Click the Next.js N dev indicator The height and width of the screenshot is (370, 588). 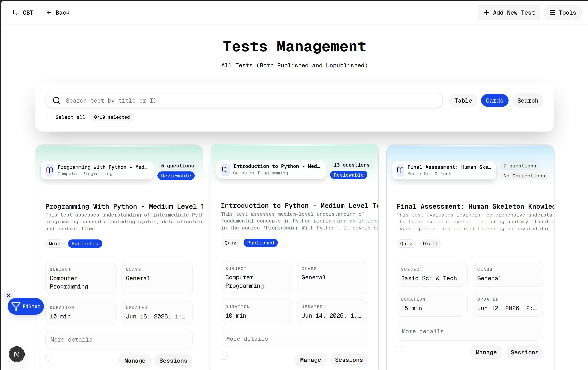[17, 354]
